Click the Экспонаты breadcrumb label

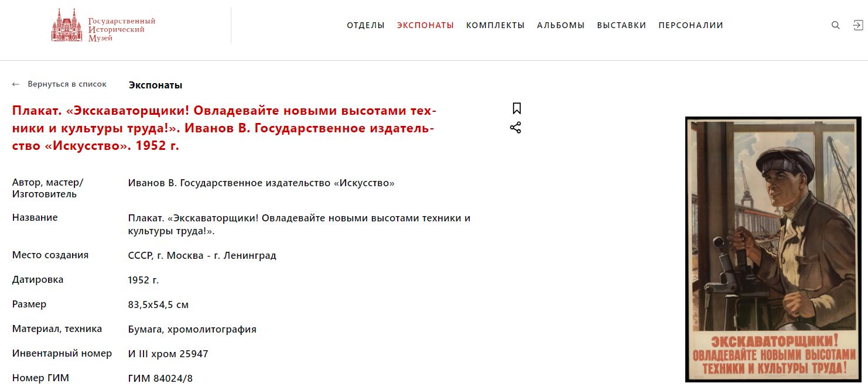(155, 84)
